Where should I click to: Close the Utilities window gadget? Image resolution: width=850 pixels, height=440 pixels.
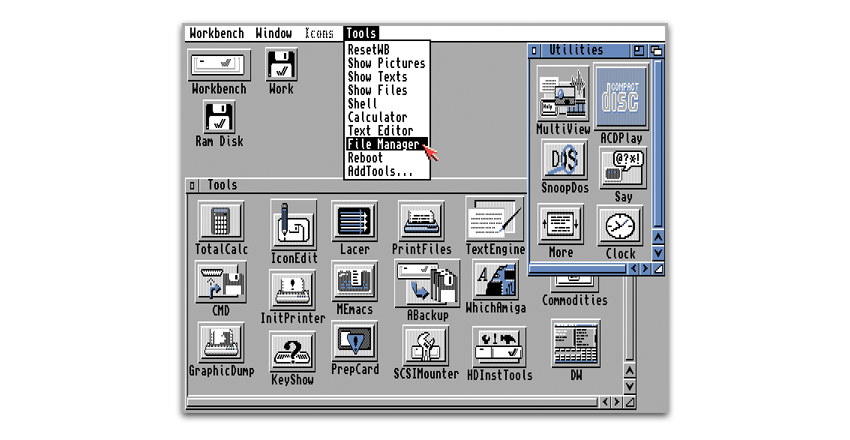coord(534,50)
